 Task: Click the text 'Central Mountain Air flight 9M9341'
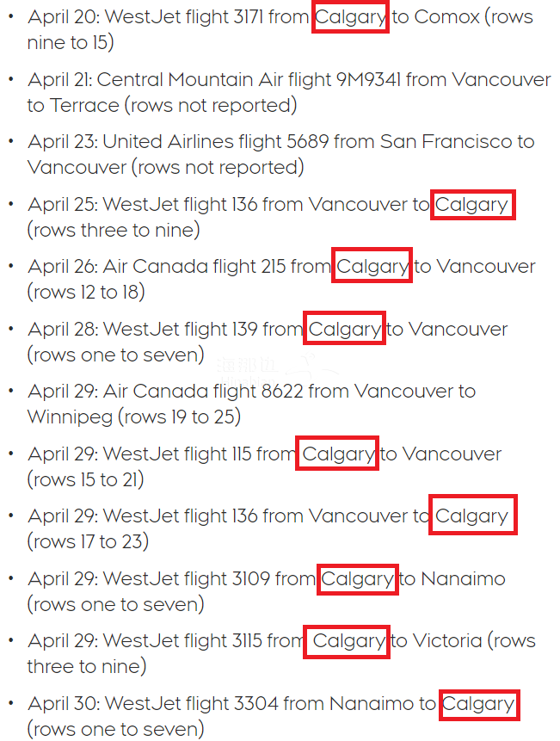point(249,79)
